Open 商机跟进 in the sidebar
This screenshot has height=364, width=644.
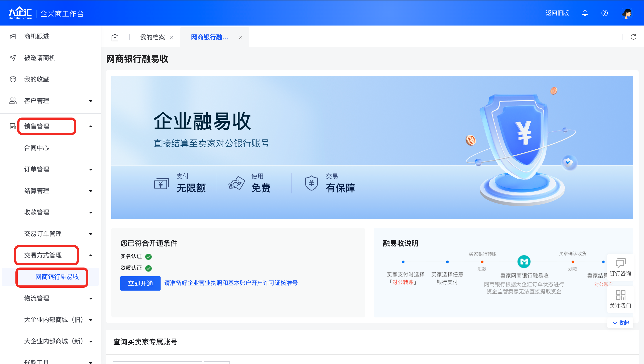click(x=36, y=36)
